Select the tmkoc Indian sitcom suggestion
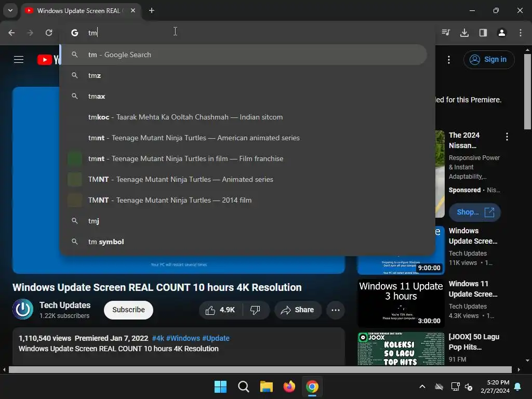The image size is (532, 399). (243, 117)
